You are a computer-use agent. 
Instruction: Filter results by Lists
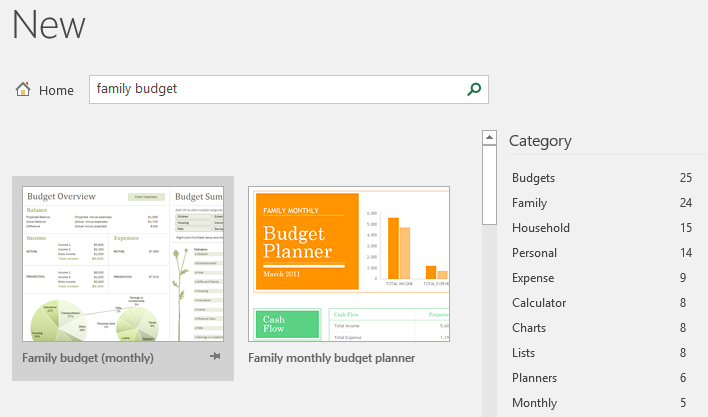click(x=601, y=352)
